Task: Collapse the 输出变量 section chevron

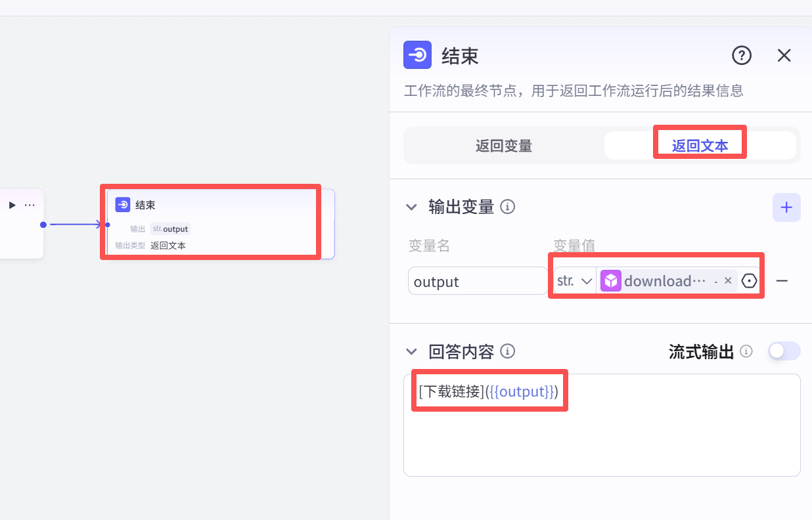Action: 412,207
